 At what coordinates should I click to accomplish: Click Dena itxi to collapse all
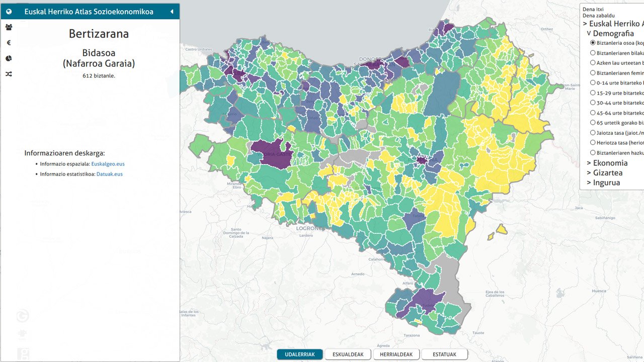[593, 9]
